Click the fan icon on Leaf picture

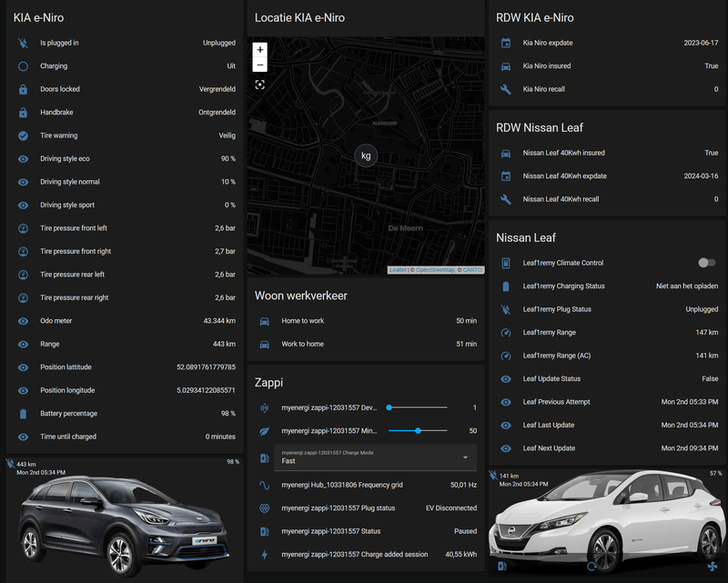(x=711, y=566)
